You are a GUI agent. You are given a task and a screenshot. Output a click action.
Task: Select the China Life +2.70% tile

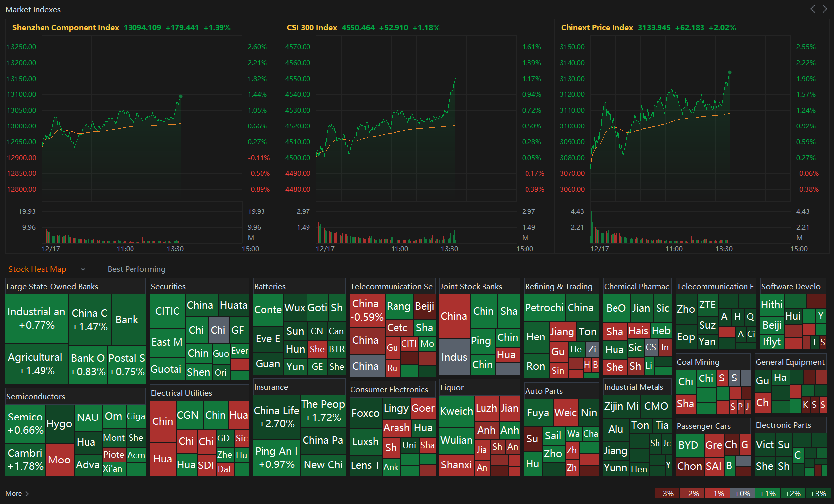(x=276, y=417)
